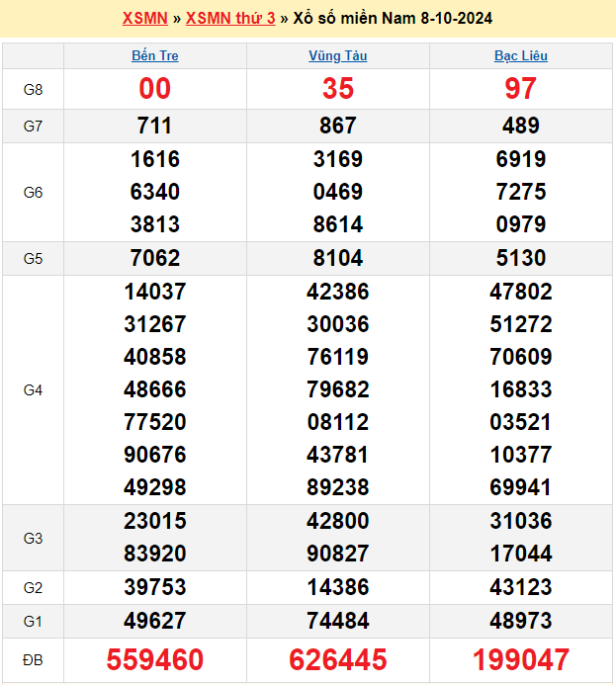Click Vũng Tàu special prize 626445

pyautogui.click(x=338, y=659)
